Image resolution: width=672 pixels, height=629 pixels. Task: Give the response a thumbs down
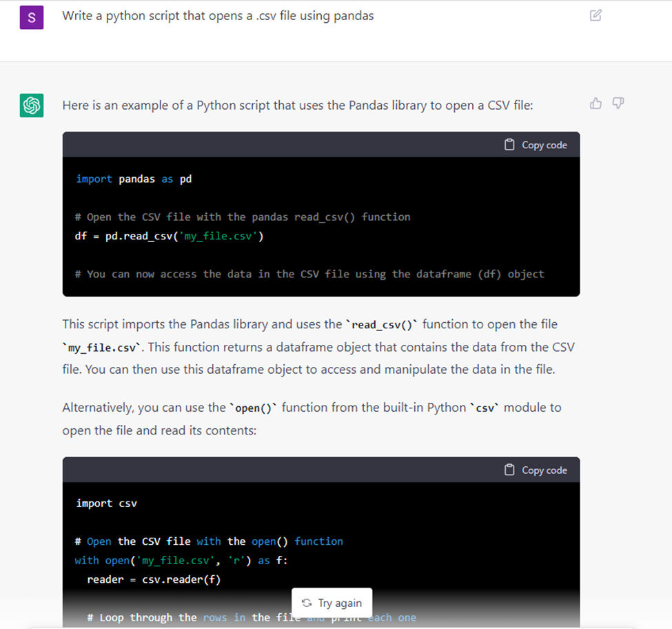coord(618,103)
